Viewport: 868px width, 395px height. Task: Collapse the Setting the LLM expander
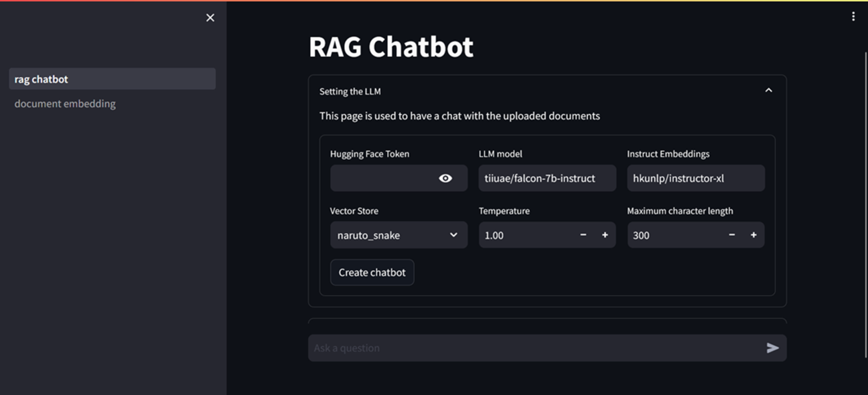tap(768, 91)
